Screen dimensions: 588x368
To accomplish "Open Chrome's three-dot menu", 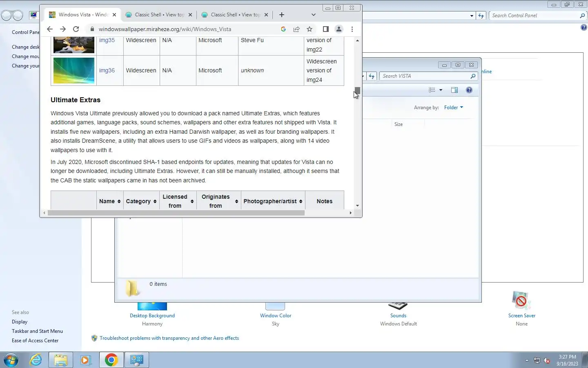I will click(x=352, y=29).
